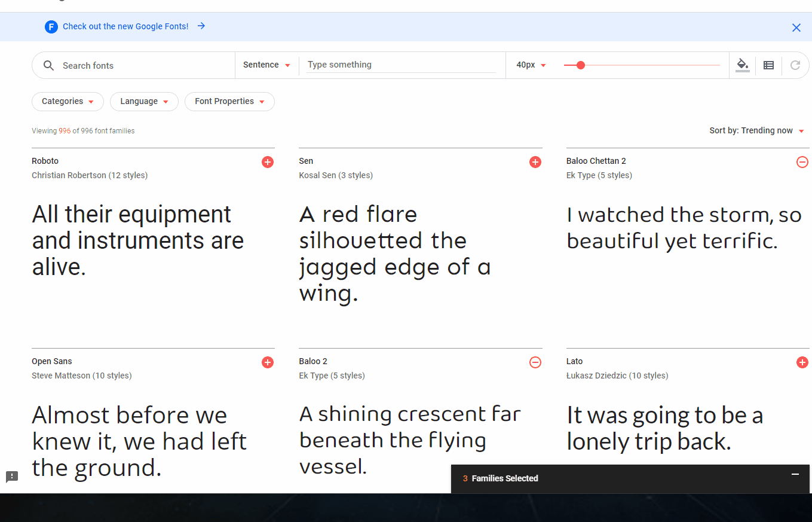The height and width of the screenshot is (522, 812).
Task: Click Kosal Sen (3 styles) text
Action: click(336, 175)
